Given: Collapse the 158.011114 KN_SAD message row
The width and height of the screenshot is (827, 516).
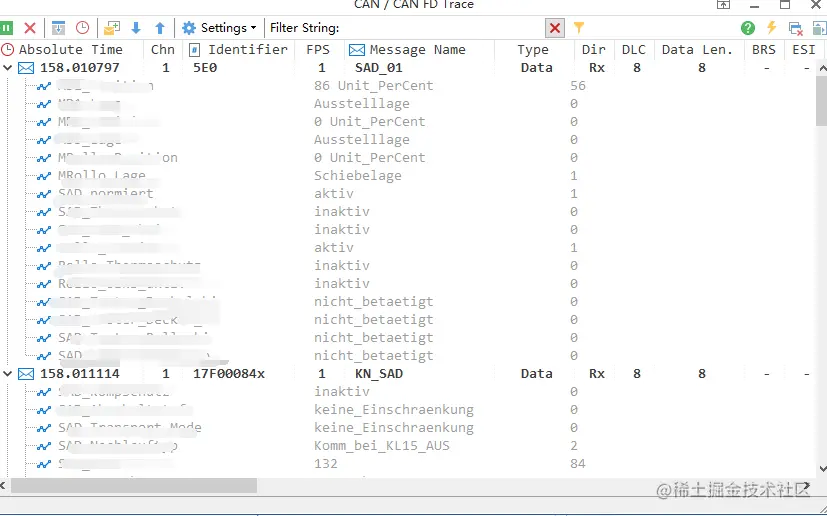Looking at the screenshot, I should [x=7, y=374].
